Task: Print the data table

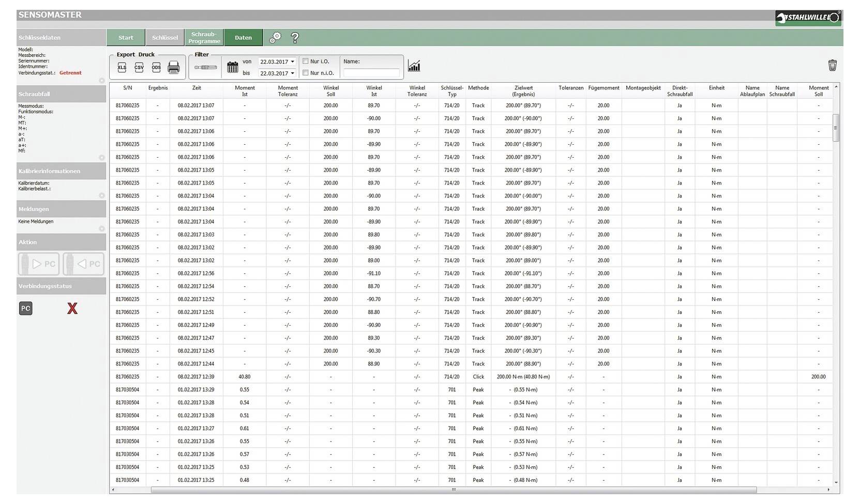Action: point(174,67)
